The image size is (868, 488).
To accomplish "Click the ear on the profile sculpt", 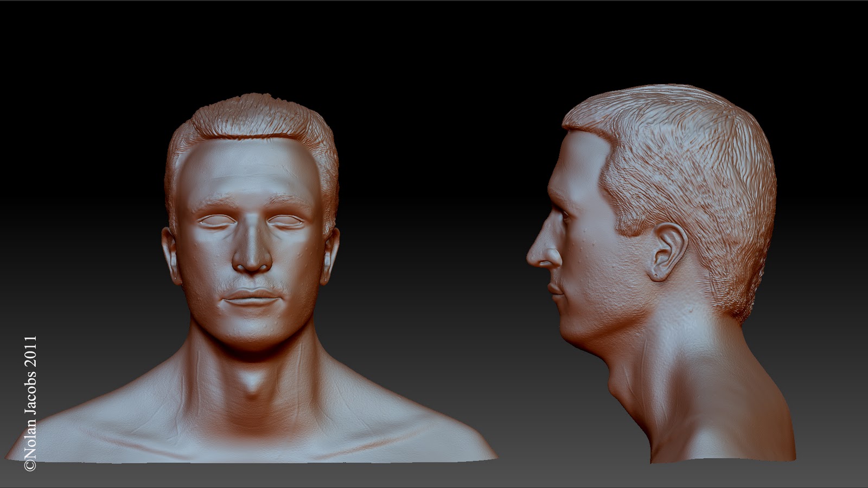I will click(667, 252).
